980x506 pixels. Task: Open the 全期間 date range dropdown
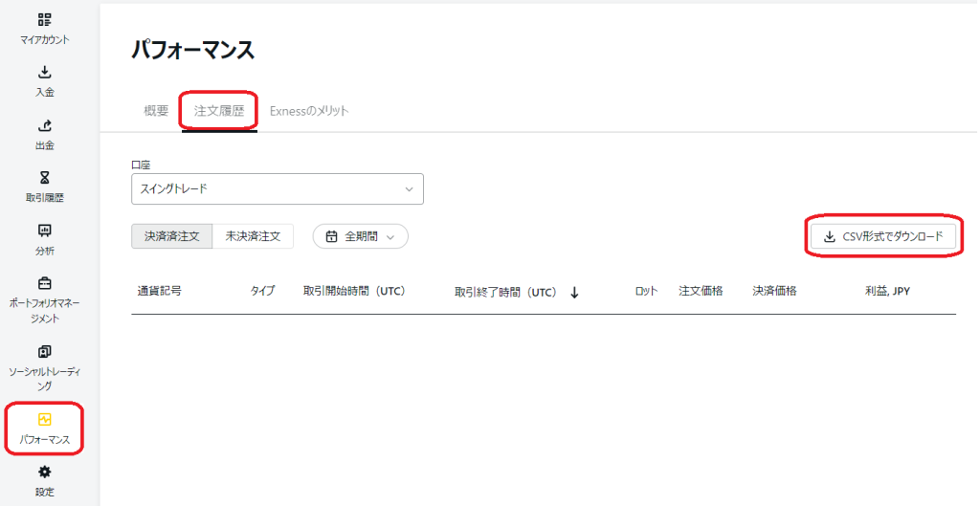pos(361,236)
